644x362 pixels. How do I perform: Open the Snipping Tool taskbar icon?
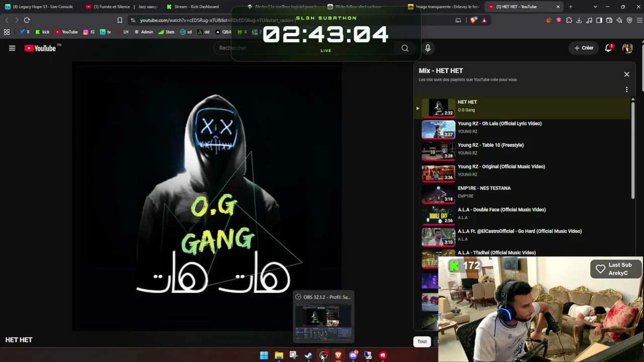coord(294,355)
